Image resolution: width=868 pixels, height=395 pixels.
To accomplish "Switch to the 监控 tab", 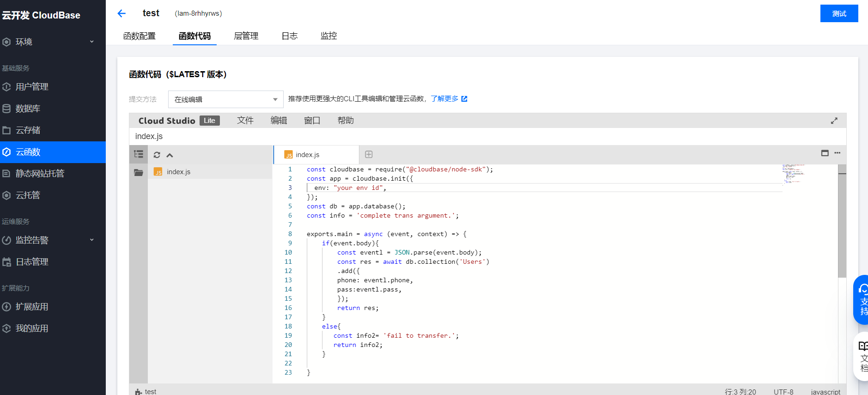I will pos(329,36).
